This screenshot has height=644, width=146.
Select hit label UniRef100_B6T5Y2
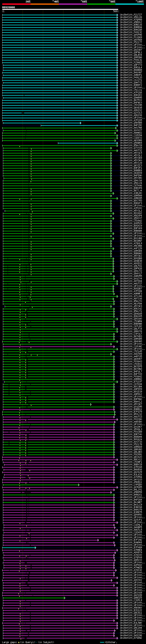click(131, 100)
